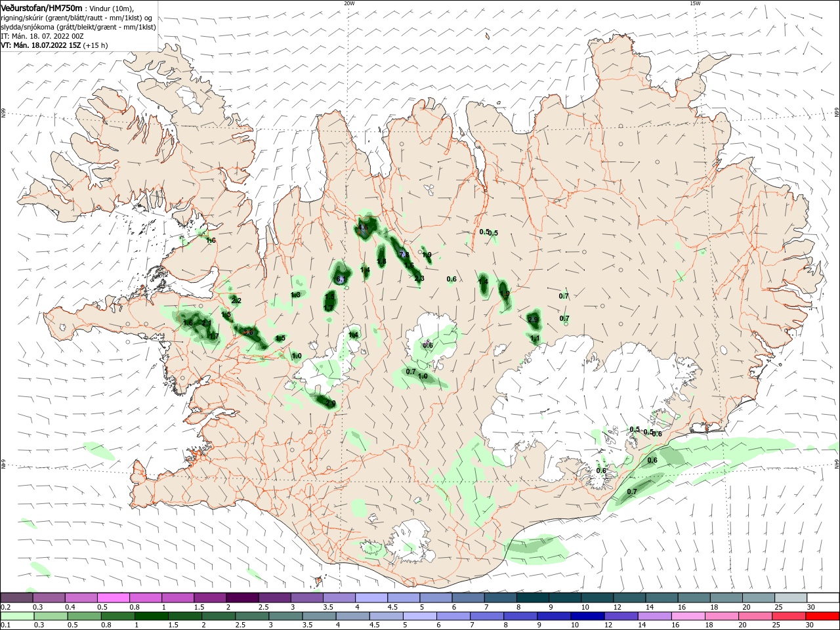The image size is (840, 630).
Task: Pick the deep blue 10–12 rain legend swatch
Action: 587,616
